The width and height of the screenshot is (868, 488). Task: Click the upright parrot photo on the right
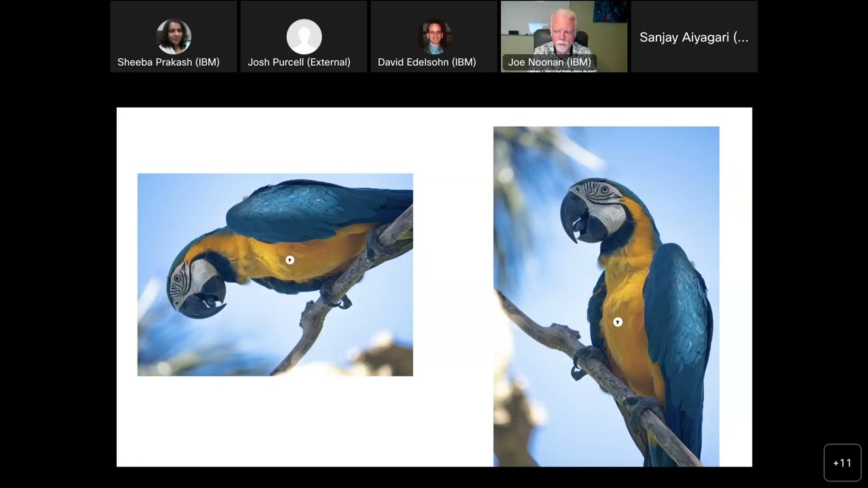click(x=606, y=296)
